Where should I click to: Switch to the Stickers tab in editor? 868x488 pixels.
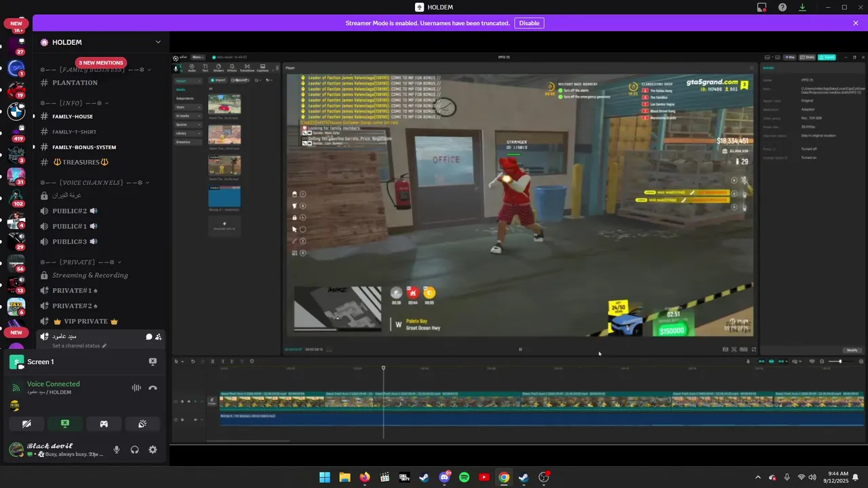pos(218,68)
